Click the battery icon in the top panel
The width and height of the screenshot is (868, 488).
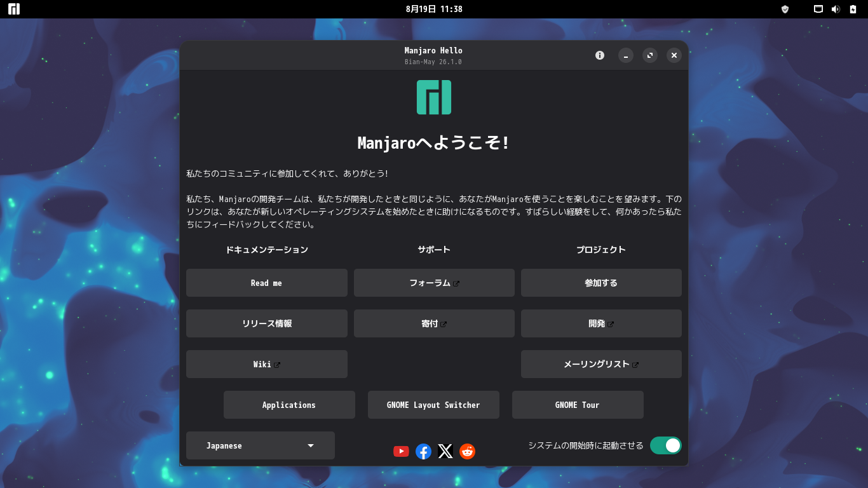pyautogui.click(x=853, y=9)
